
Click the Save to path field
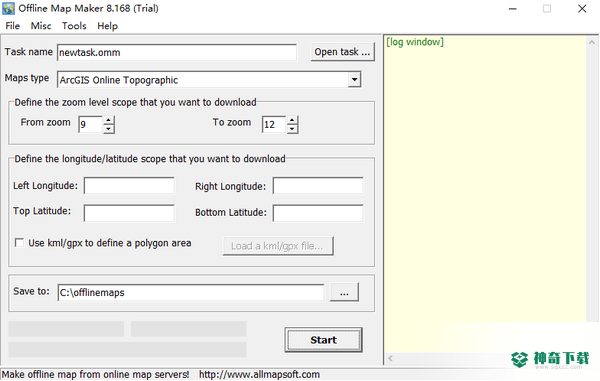point(191,293)
